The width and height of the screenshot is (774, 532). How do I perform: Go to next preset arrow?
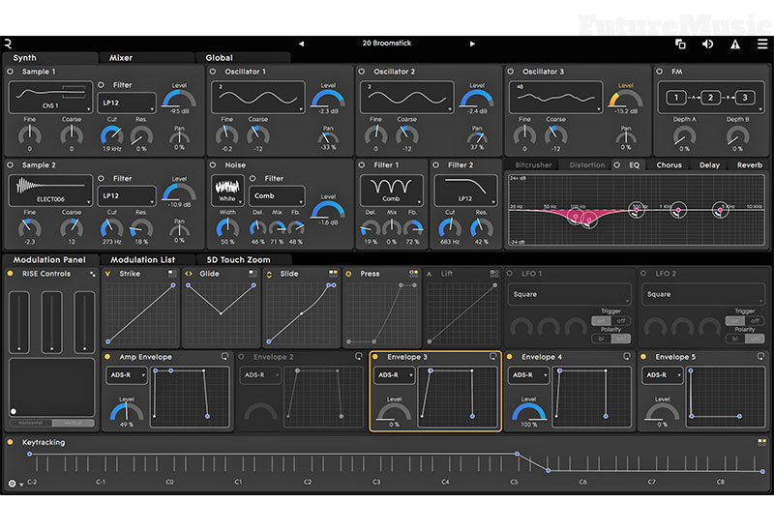pos(472,44)
